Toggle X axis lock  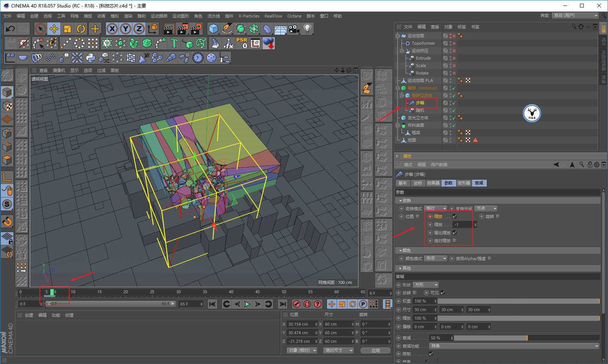pyautogui.click(x=112, y=29)
